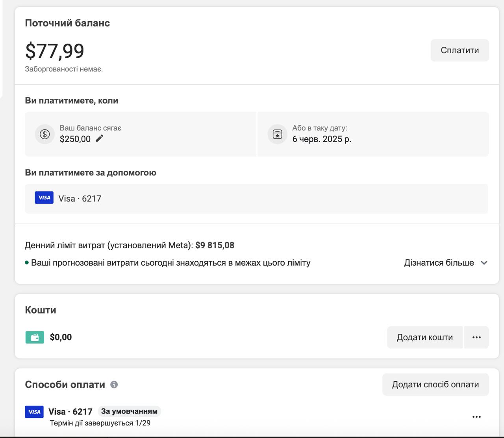Image resolution: width=504 pixels, height=438 pixels.
Task: Click the calendar star icon
Action: point(278,134)
